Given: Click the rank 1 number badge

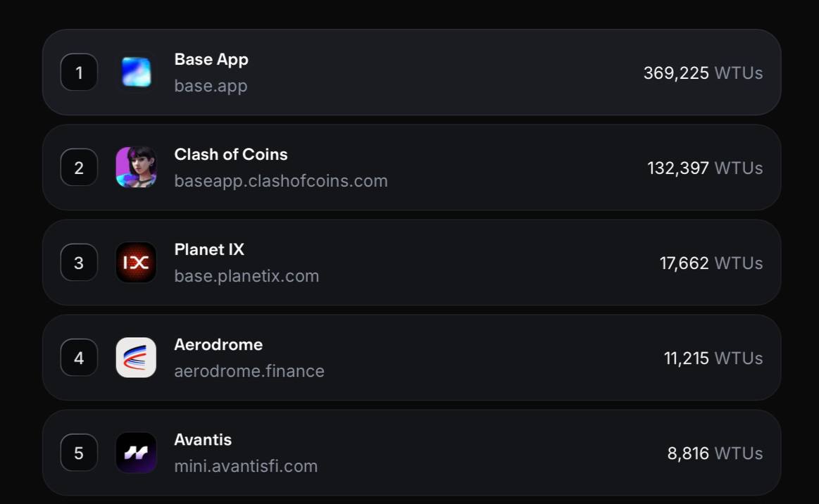Looking at the screenshot, I should pos(79,72).
